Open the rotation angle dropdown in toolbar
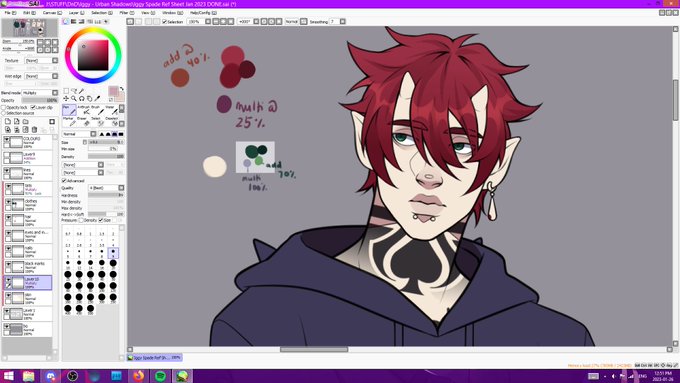 click(x=256, y=21)
